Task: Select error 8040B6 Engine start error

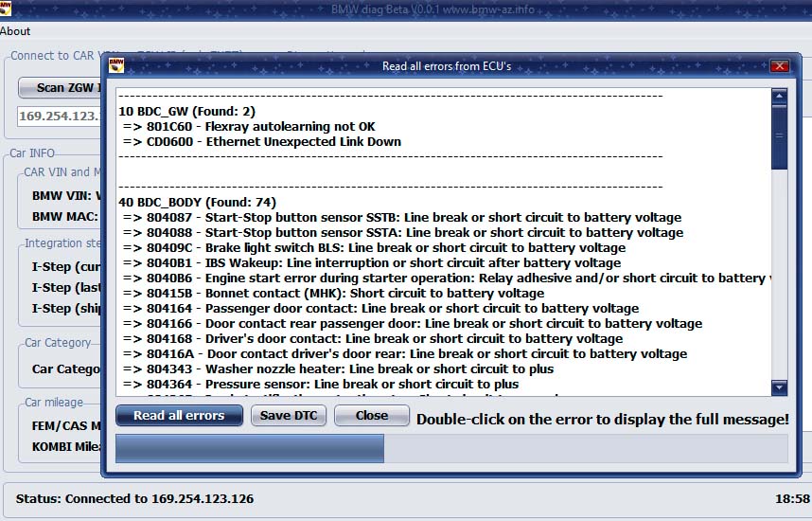Action: [x=447, y=278]
